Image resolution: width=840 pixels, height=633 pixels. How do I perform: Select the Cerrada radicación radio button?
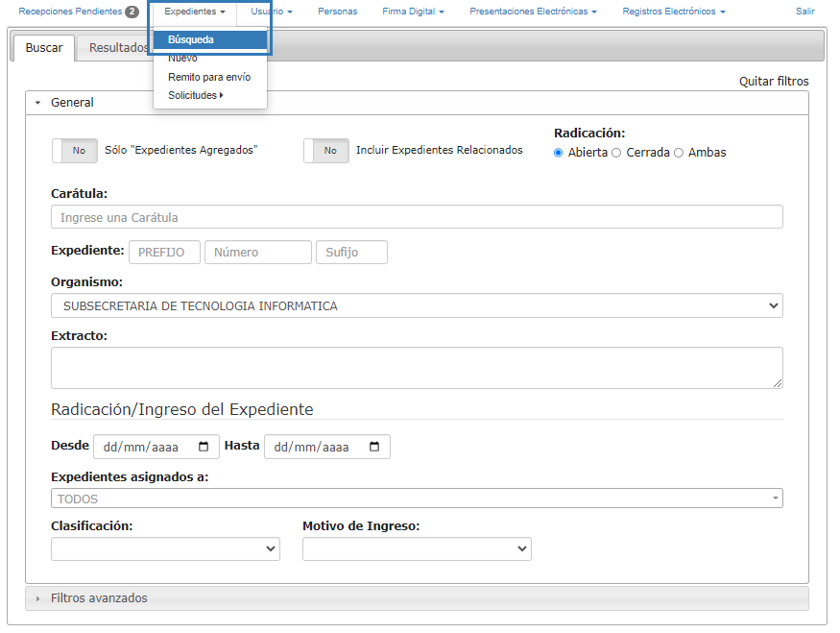click(616, 153)
